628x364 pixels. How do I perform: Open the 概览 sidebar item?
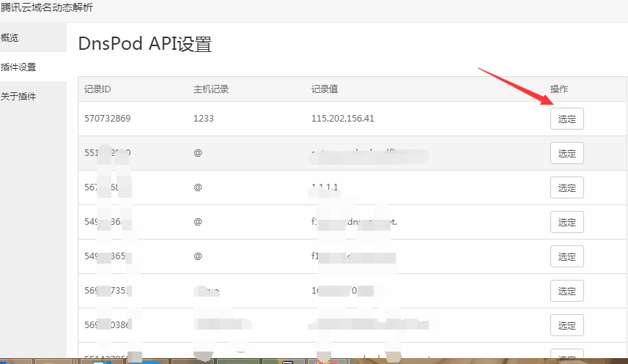click(33, 37)
